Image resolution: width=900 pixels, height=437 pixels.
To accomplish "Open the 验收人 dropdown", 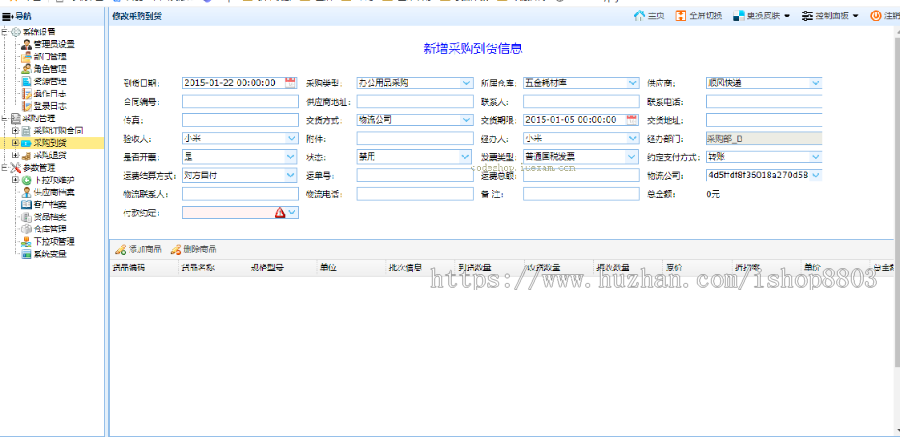I will point(292,138).
